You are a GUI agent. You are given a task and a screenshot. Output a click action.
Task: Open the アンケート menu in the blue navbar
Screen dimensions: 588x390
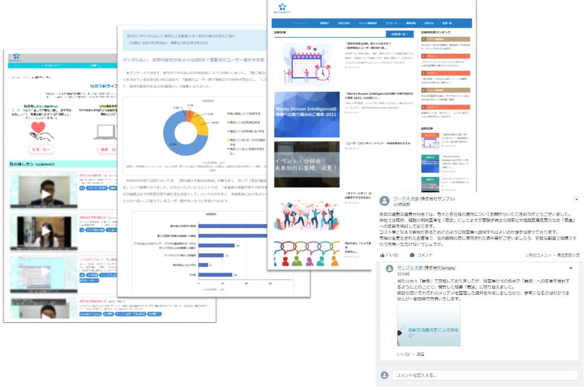click(392, 23)
